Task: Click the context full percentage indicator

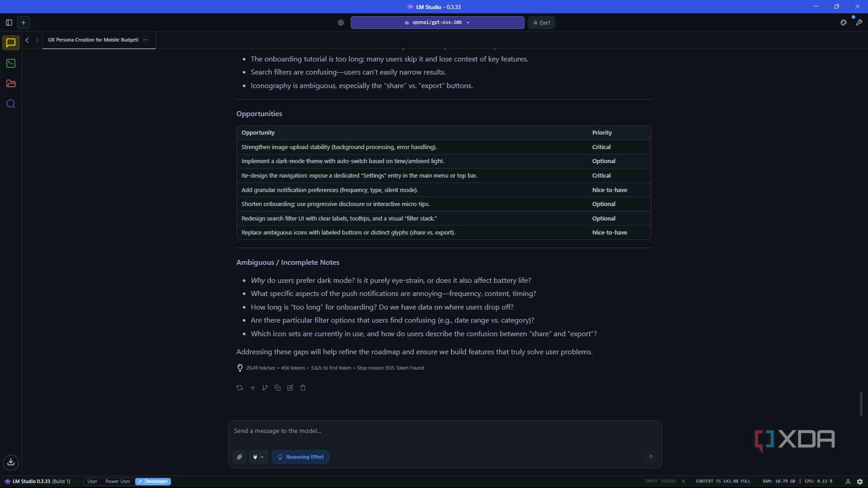Action: tap(723, 481)
